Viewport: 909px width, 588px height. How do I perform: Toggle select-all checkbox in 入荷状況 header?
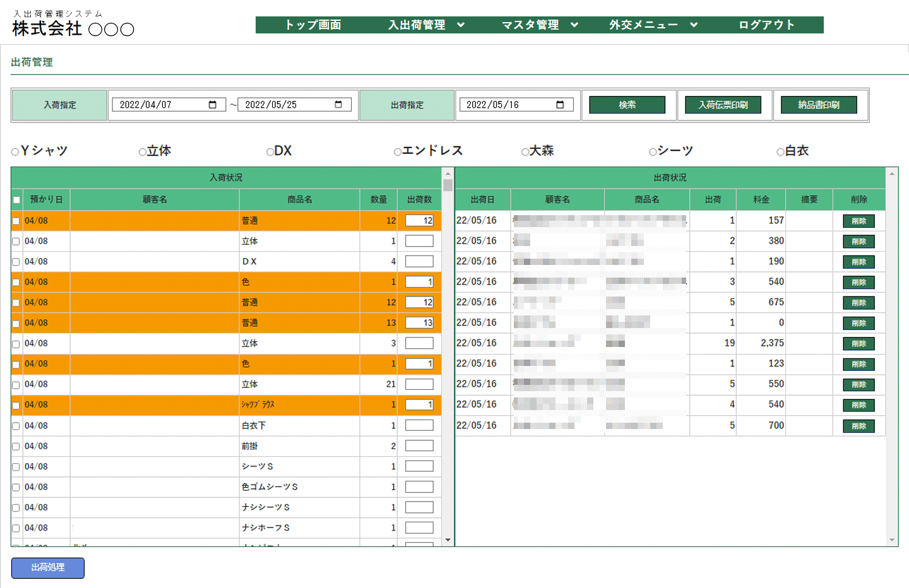[x=16, y=200]
